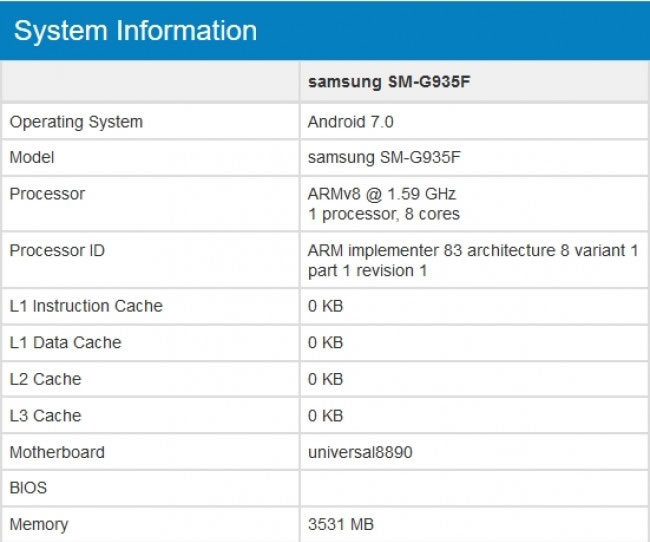Click the universal8890 motherboard value

[360, 452]
